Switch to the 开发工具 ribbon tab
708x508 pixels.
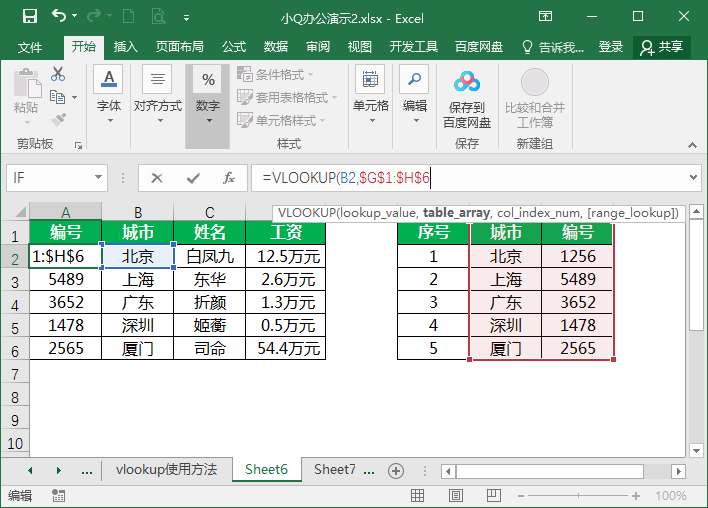414,47
